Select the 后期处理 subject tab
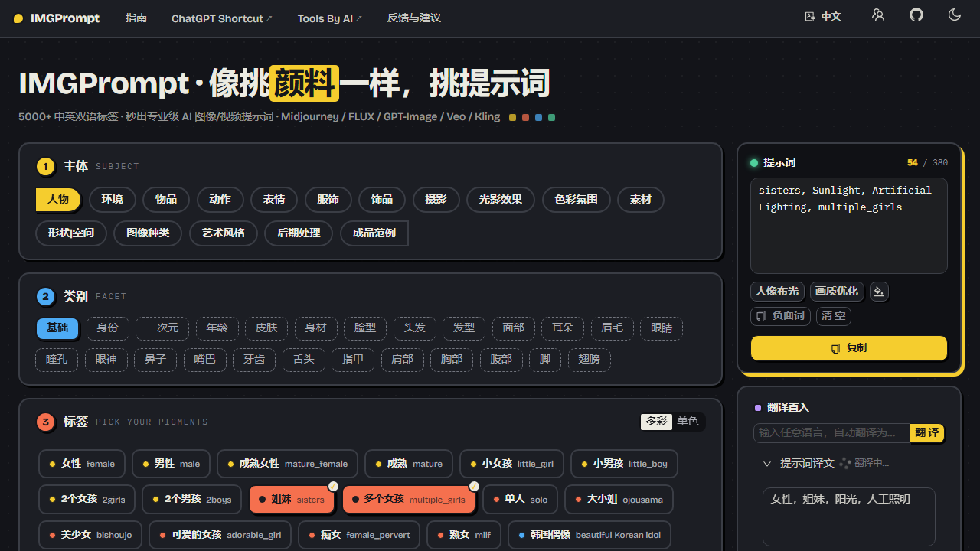The height and width of the screenshot is (551, 980). coord(299,233)
